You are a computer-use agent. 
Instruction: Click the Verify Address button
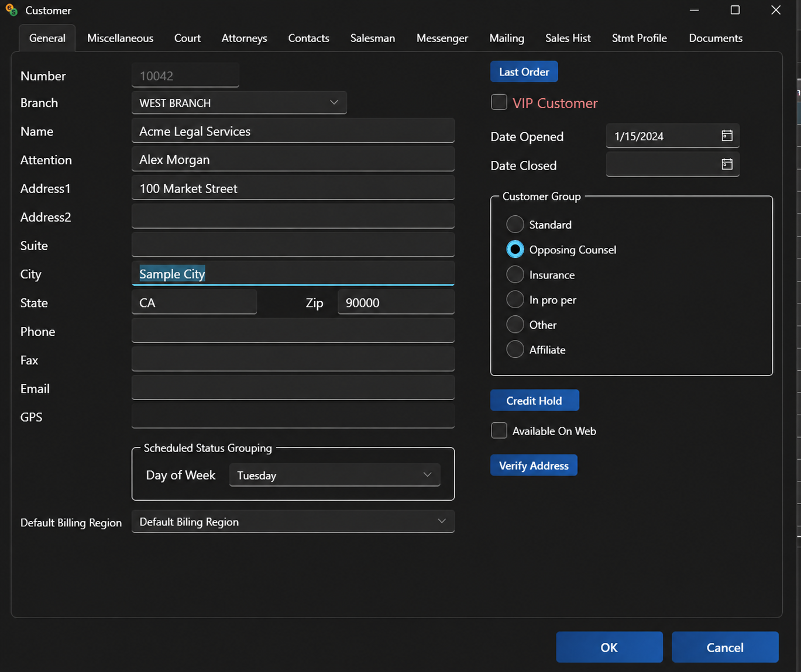(534, 466)
